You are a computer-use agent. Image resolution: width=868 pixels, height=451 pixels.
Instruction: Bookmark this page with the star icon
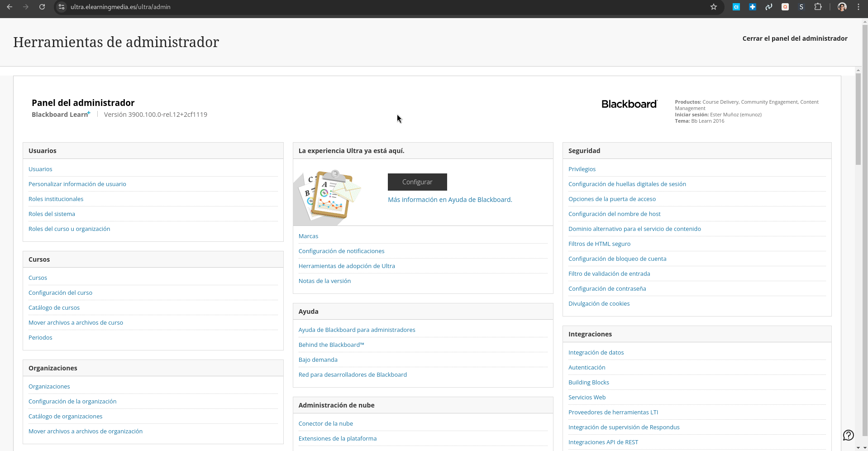pyautogui.click(x=714, y=7)
